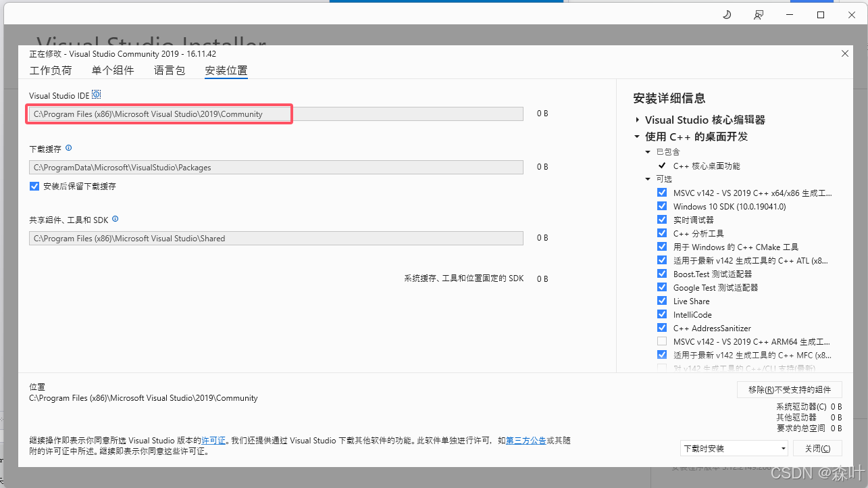Toggle the C++ ATL v142 checkbox

coord(662,260)
